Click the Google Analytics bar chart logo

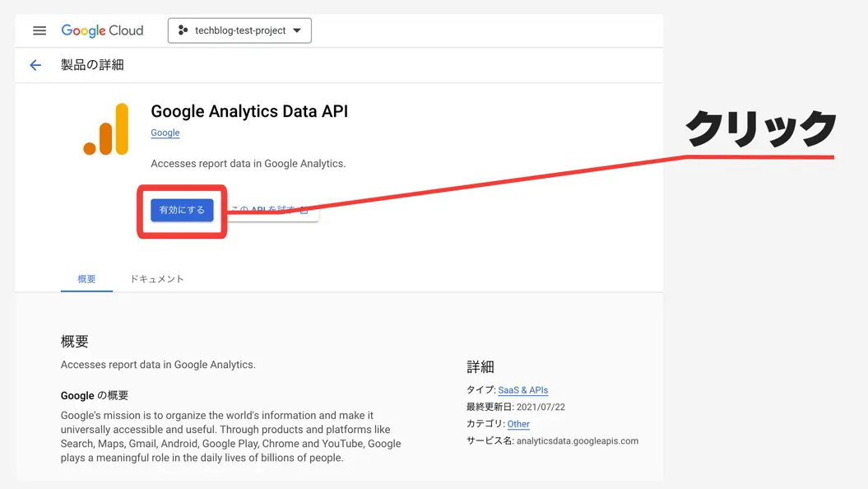pyautogui.click(x=106, y=129)
